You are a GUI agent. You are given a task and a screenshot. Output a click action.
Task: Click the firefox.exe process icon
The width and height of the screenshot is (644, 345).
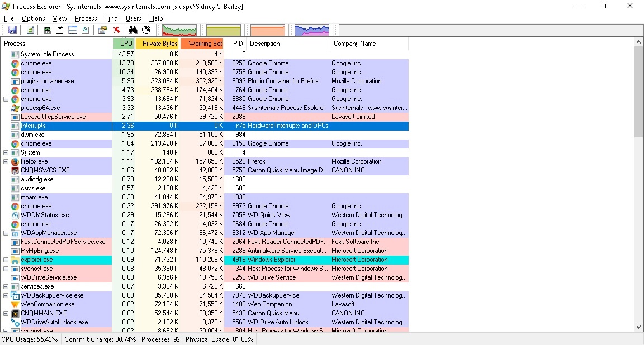coord(15,162)
